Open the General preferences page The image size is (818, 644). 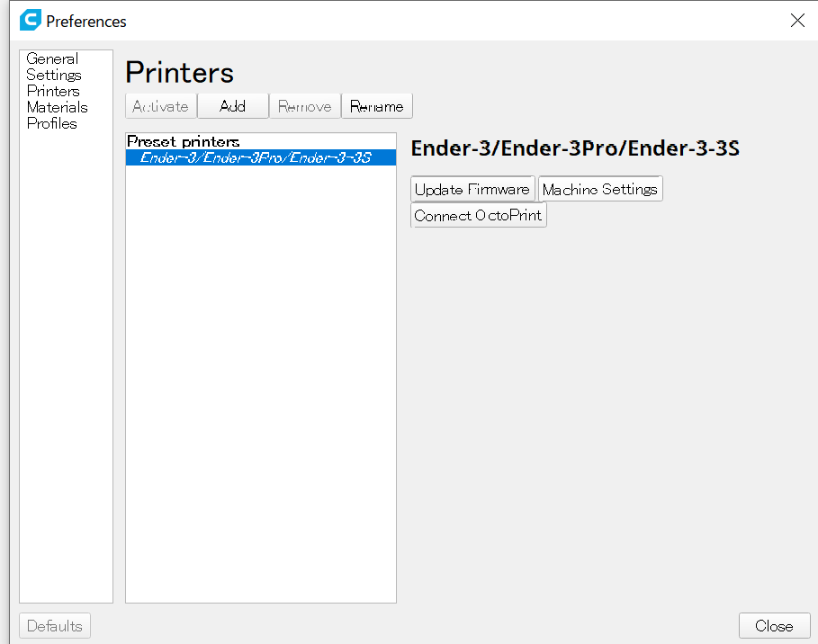pyautogui.click(x=52, y=58)
